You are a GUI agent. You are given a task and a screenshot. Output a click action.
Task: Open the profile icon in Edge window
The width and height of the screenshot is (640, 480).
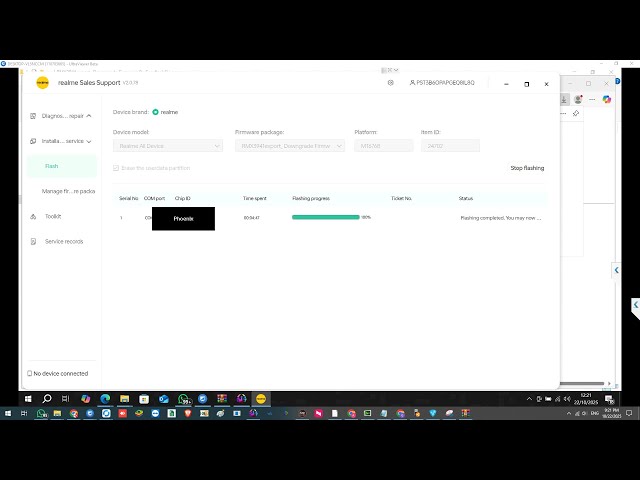[578, 99]
